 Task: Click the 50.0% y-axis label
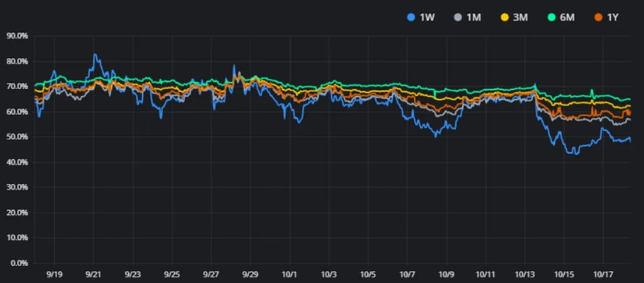tap(17, 137)
